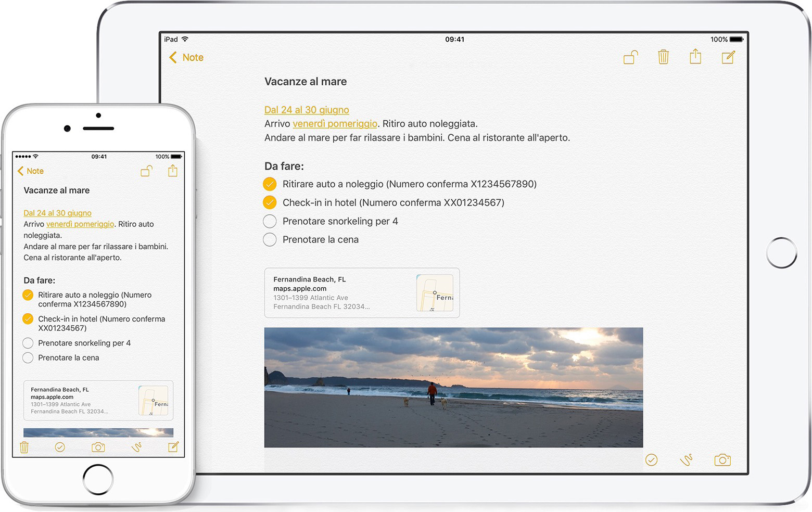Tap iPad checklist icon at bottom
The image size is (812, 512).
click(x=651, y=460)
